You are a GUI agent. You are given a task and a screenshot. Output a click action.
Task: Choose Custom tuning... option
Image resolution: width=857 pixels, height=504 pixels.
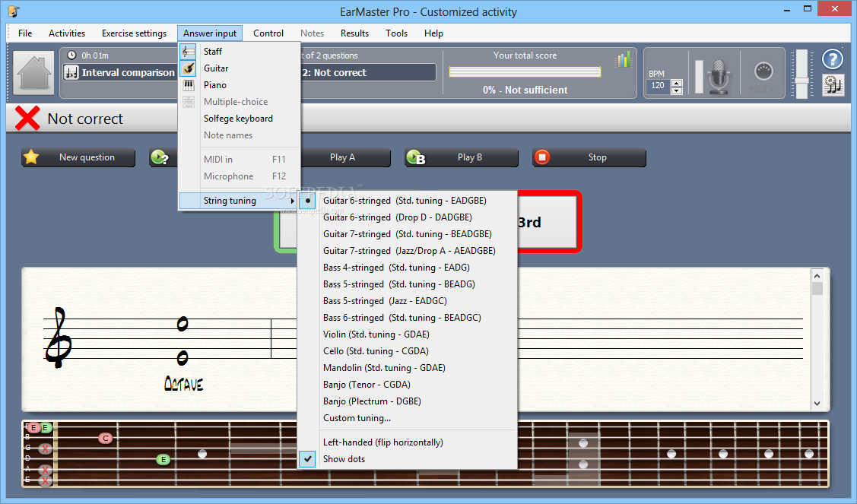[407, 418]
